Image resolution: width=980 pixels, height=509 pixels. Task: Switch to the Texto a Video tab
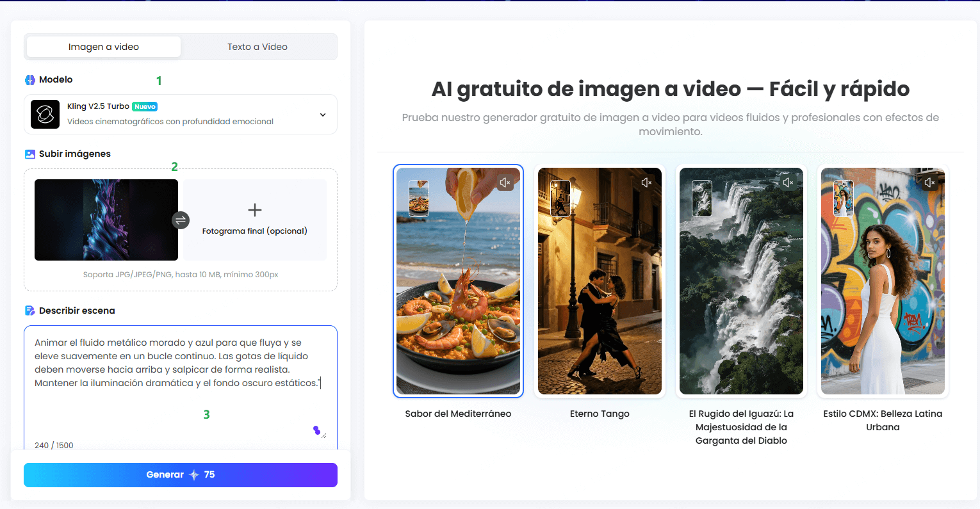point(257,46)
